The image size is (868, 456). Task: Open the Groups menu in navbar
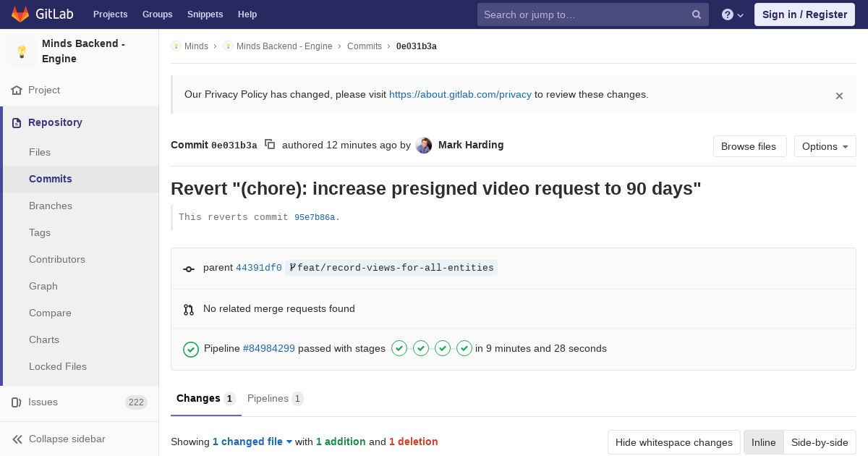click(158, 14)
